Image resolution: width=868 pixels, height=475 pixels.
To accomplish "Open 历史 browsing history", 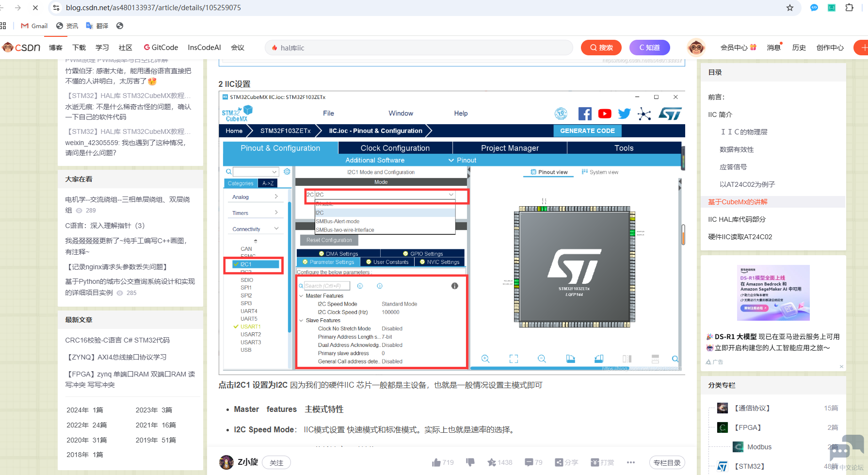I will [799, 48].
